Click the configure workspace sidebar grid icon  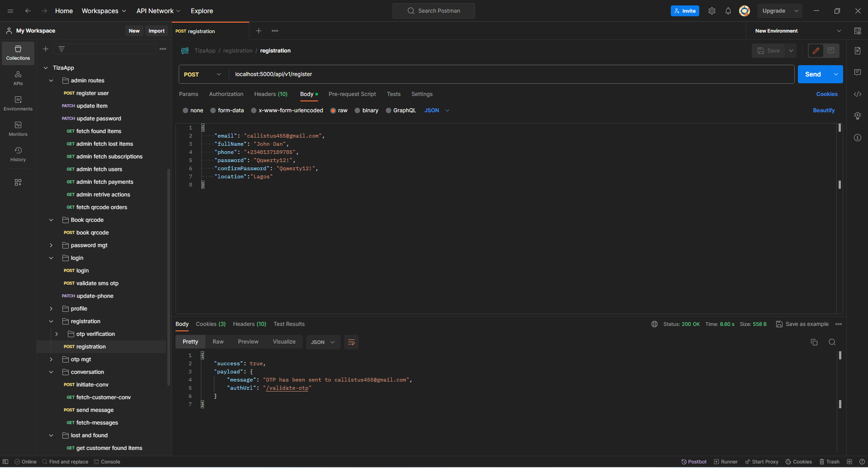click(x=18, y=182)
